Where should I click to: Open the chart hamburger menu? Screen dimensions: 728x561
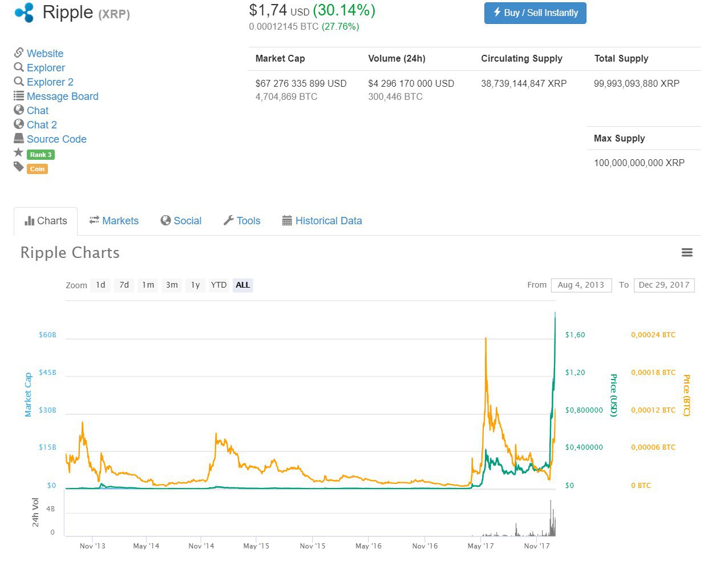click(687, 252)
